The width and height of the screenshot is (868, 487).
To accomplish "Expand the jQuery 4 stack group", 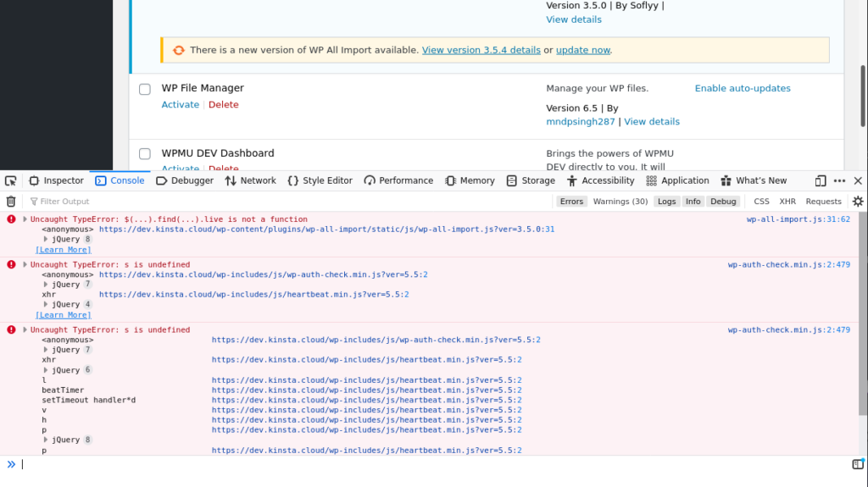I will point(46,305).
